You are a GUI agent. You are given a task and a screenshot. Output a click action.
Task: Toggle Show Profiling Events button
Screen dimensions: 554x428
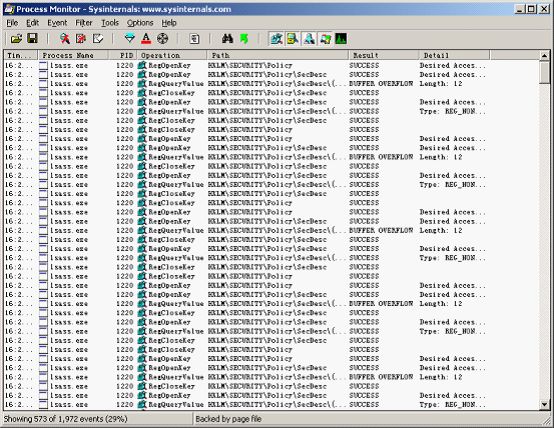tap(341, 39)
